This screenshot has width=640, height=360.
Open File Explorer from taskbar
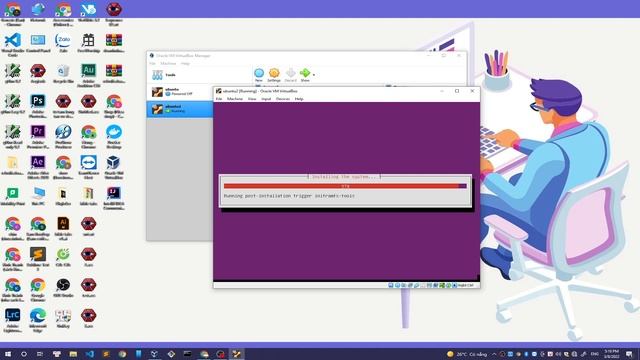coord(73,354)
